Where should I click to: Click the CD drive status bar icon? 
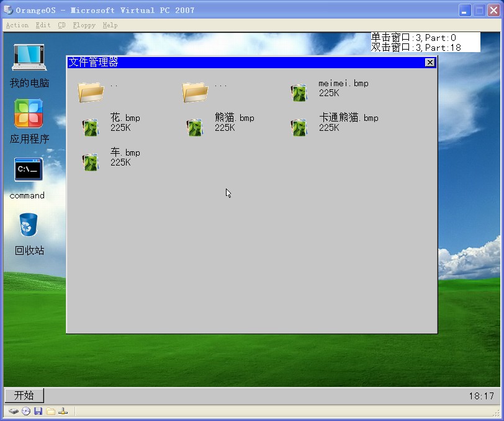(x=26, y=411)
